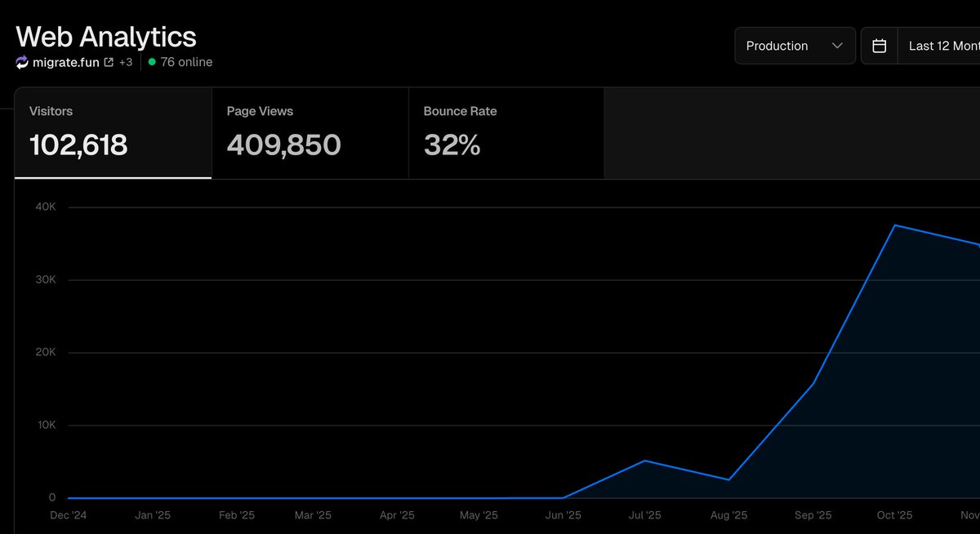Click the Sep '25 x-axis label
Viewport: 980px width, 534px height.
click(813, 515)
